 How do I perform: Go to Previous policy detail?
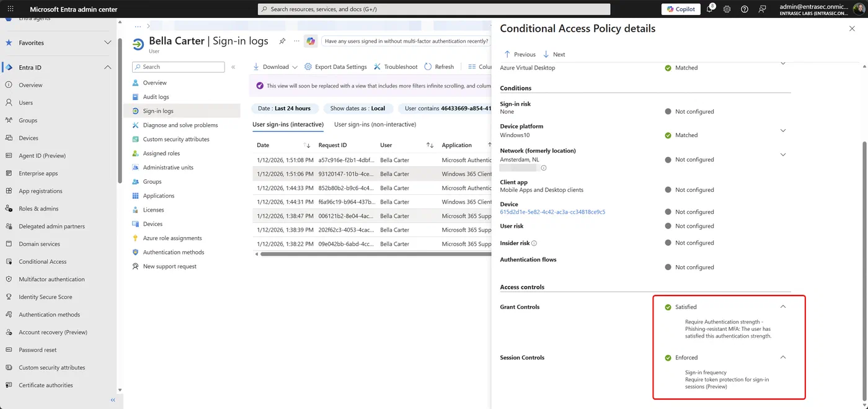[520, 55]
